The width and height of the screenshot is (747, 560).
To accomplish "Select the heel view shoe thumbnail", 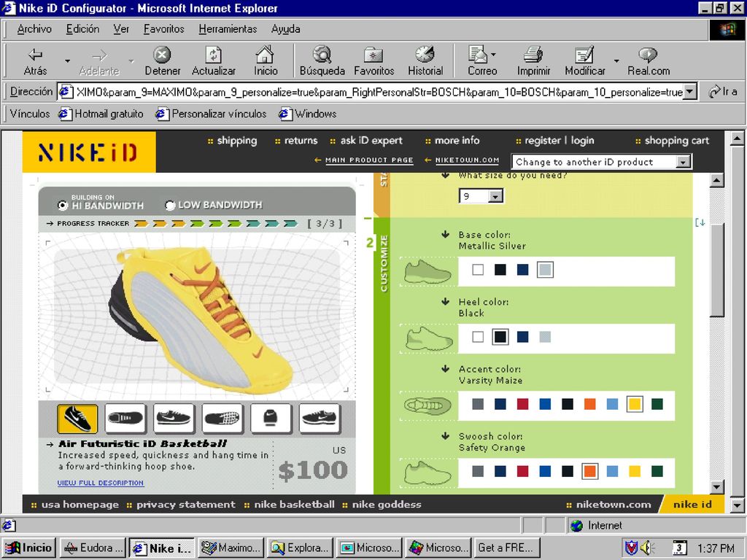I will click(271, 419).
